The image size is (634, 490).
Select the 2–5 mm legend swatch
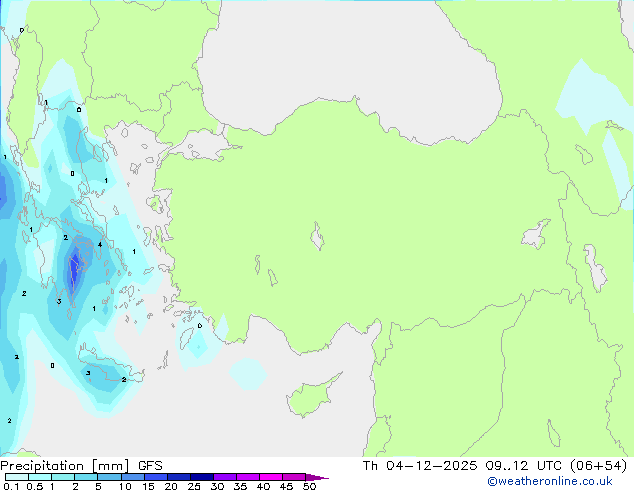point(86,477)
